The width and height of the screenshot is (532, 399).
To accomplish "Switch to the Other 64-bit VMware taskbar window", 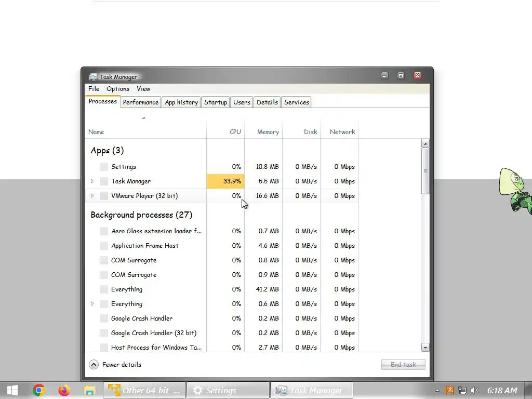I will [144, 390].
